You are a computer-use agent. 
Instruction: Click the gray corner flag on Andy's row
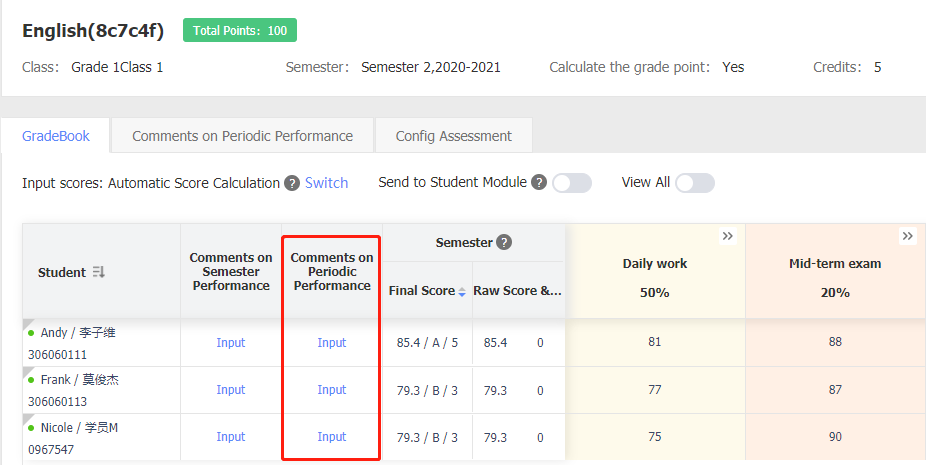[27, 324]
